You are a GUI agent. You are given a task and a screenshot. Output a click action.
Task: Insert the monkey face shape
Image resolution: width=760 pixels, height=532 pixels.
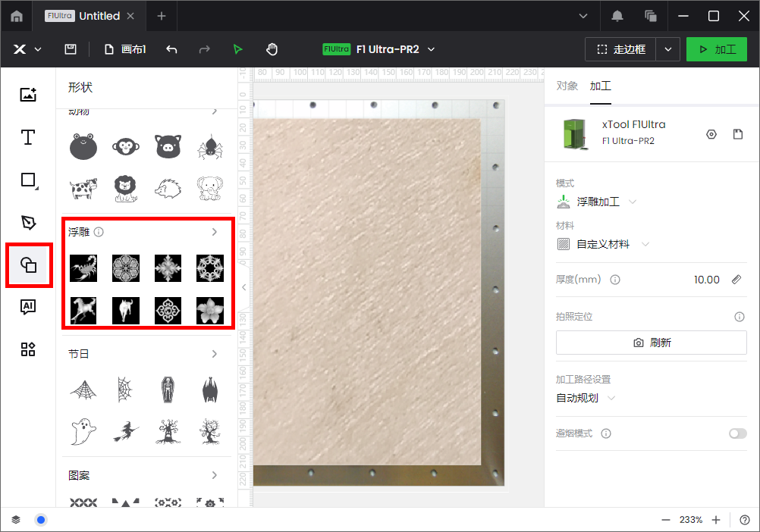click(x=126, y=146)
